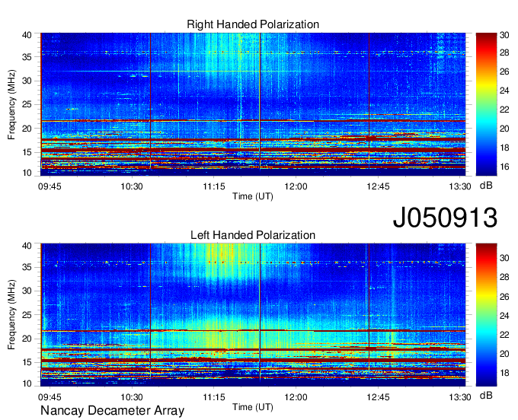
Task: Click the 22 dB label on bottom colorbar
Action: click(x=504, y=336)
